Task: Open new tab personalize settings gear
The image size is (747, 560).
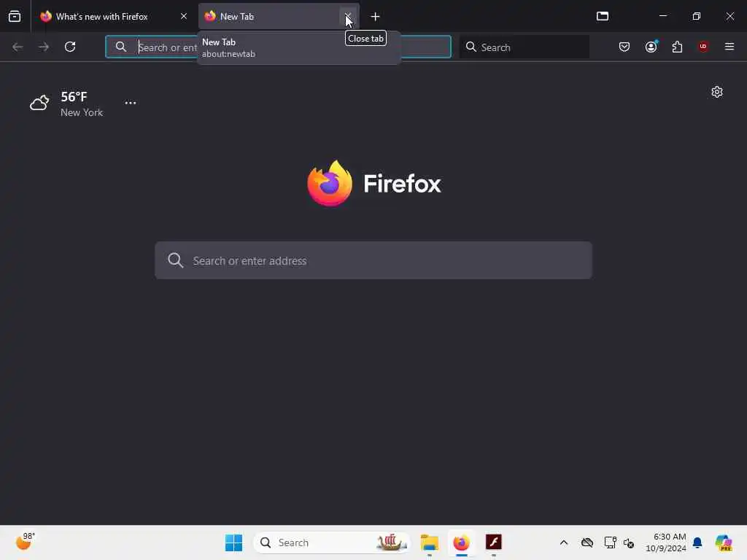Action: (717, 92)
